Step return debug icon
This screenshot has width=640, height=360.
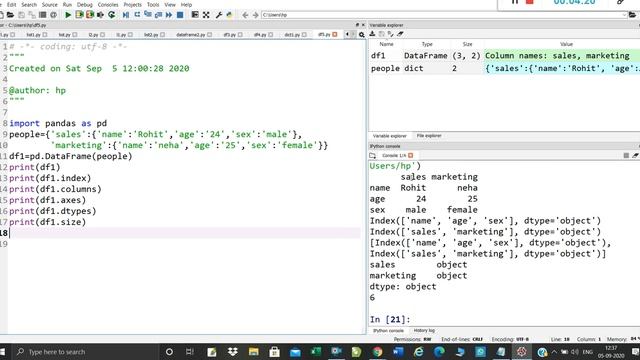click(158, 15)
